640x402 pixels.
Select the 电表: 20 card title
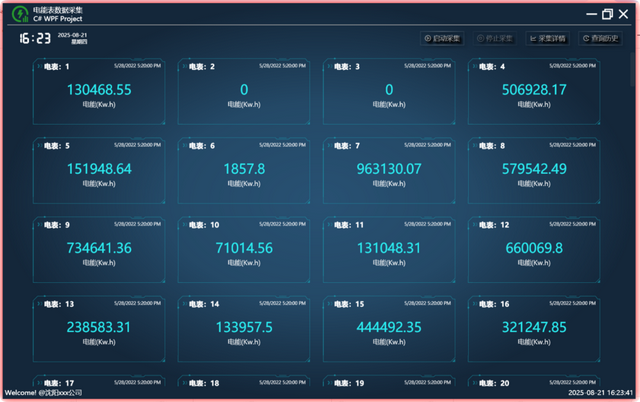point(494,383)
